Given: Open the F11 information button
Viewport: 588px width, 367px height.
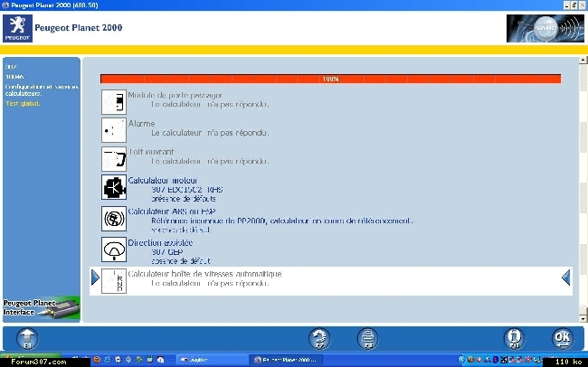Looking at the screenshot, I should tap(514, 339).
